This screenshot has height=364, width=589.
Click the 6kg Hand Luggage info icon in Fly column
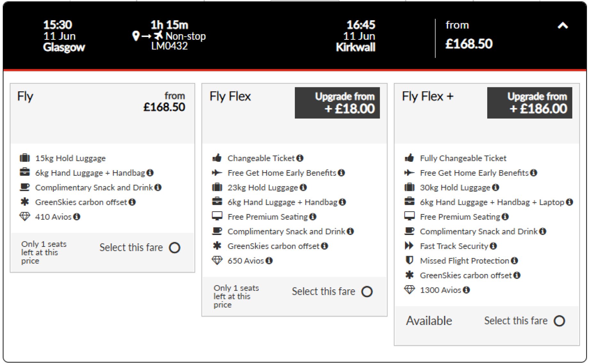(x=150, y=173)
